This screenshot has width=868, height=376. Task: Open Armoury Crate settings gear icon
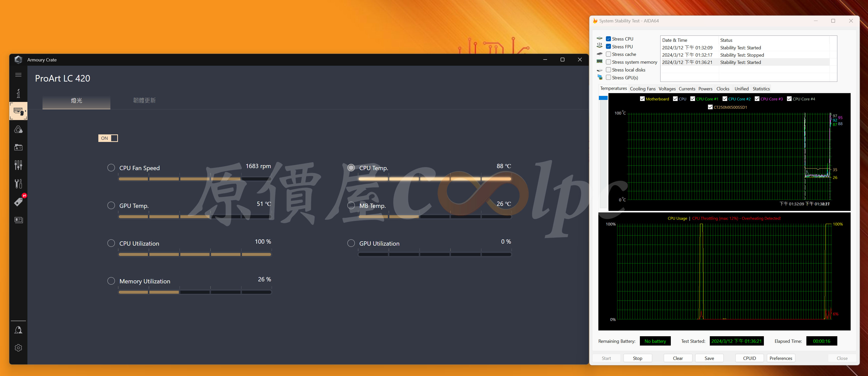coord(19,348)
